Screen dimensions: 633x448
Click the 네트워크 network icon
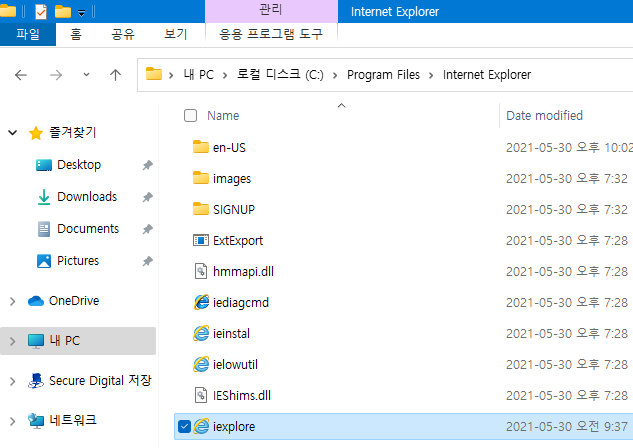tap(36, 421)
